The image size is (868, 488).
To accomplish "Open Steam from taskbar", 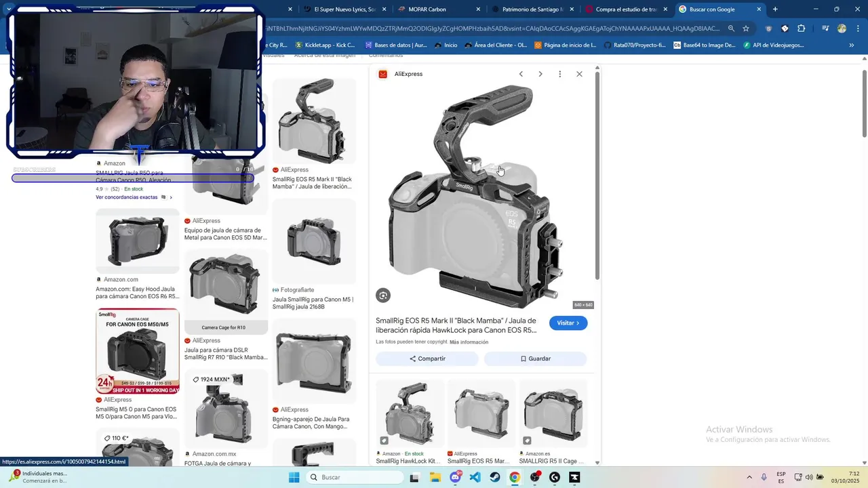I will [x=495, y=477].
